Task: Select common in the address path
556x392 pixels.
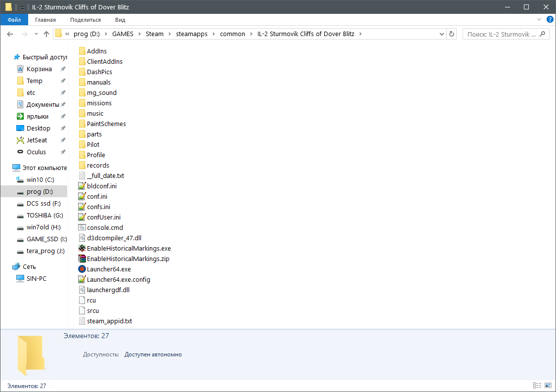Action: [232, 34]
